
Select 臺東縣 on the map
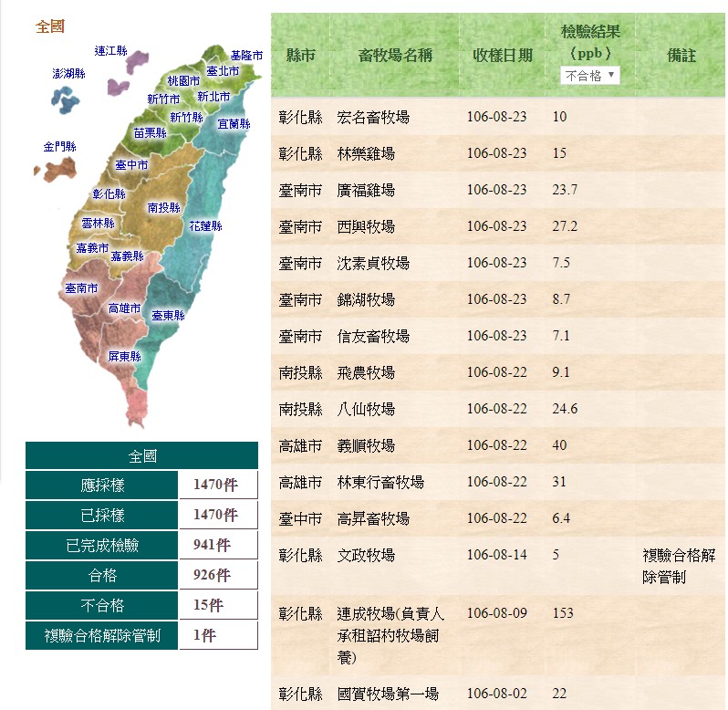[168, 316]
